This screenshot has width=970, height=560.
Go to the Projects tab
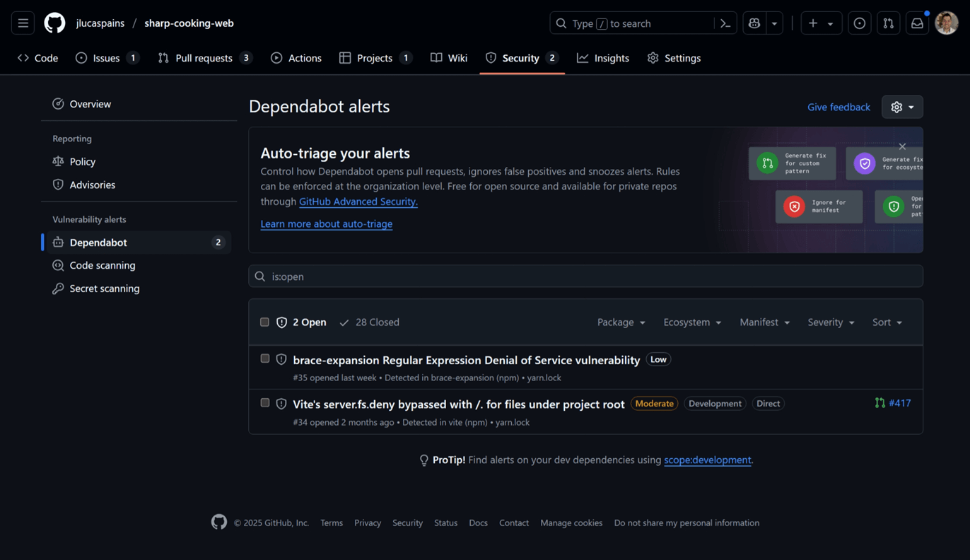375,58
